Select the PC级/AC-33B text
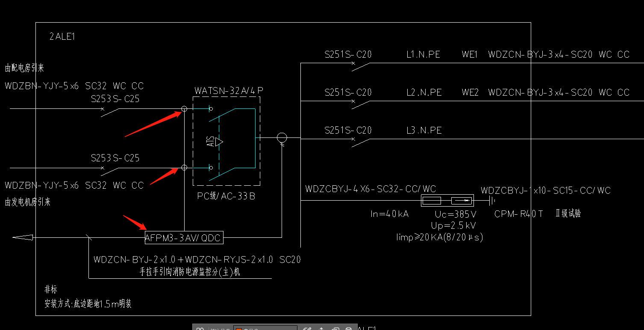 coord(226,196)
